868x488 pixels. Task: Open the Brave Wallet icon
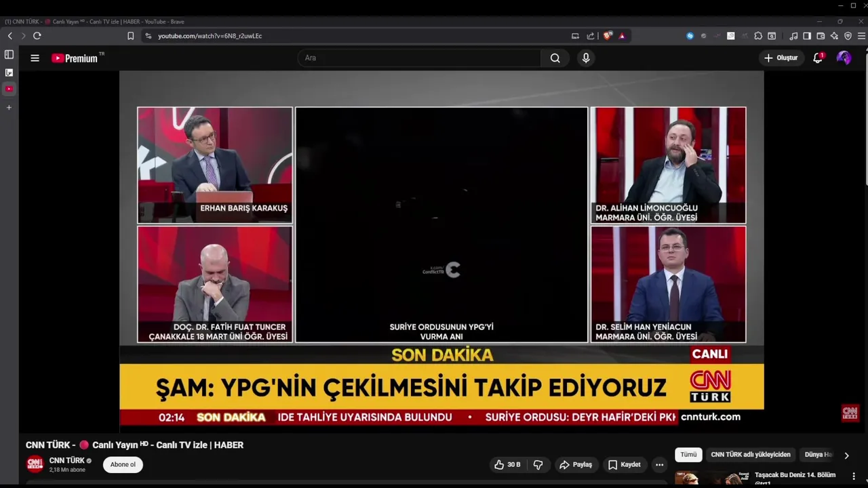pyautogui.click(x=821, y=36)
